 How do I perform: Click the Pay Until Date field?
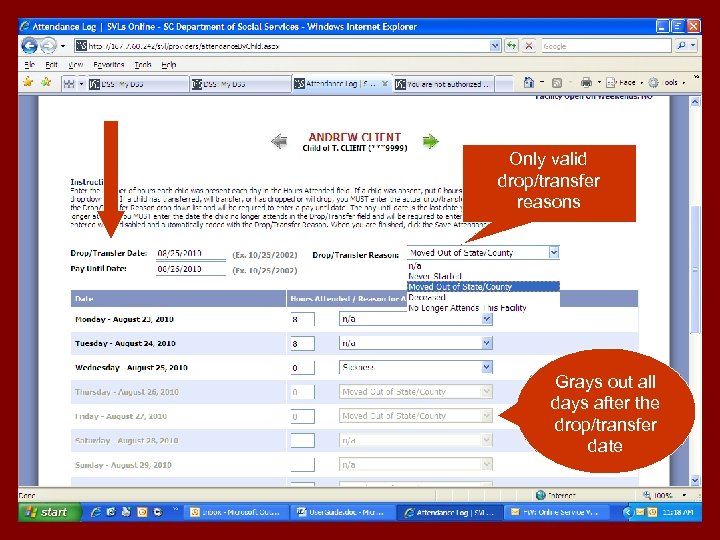[x=191, y=269]
